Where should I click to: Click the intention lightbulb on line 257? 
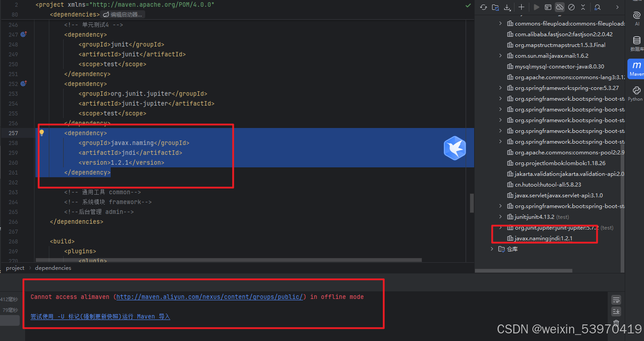41,133
